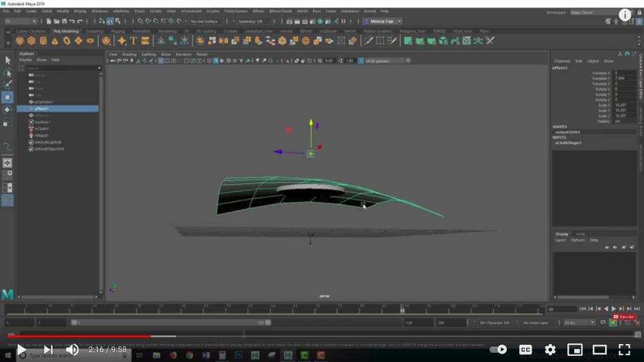This screenshot has height=362, width=644.
Task: Activate the Scale tool in toolbox
Action: coord(7,123)
